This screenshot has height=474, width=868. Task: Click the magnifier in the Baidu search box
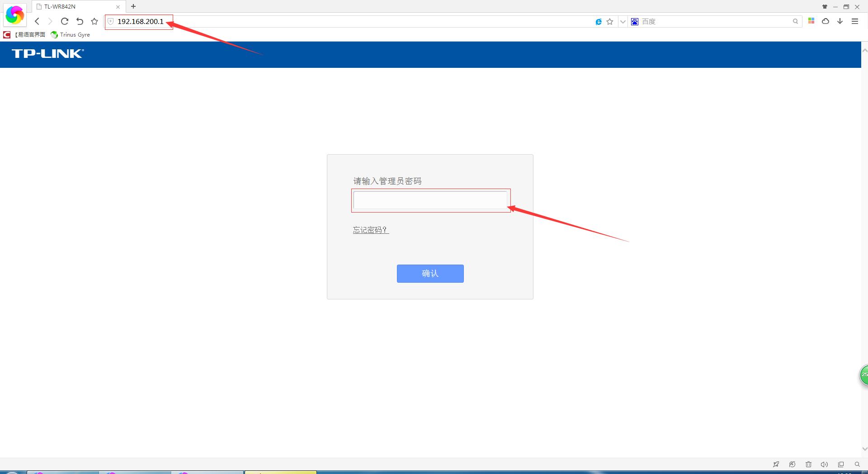click(795, 22)
